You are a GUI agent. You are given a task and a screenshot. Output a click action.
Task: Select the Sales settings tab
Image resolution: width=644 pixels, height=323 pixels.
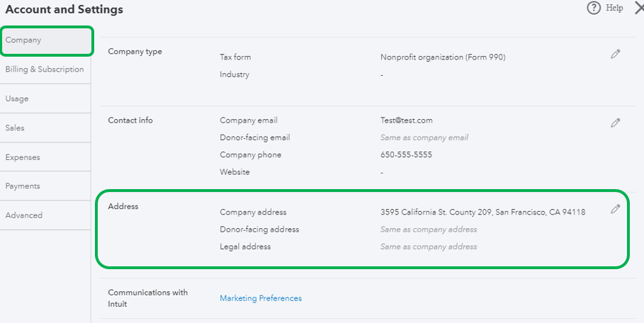[x=15, y=128]
